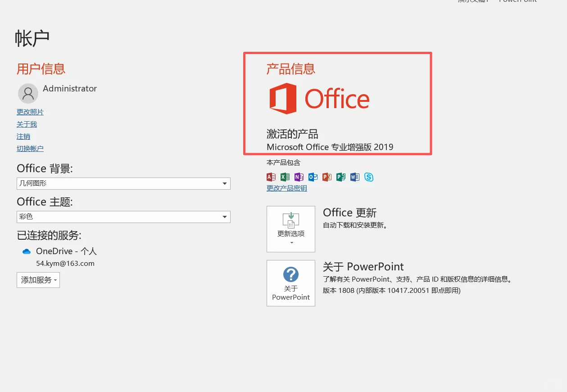567x392 pixels.
Task: Click the 更改产品密钥 link
Action: tap(286, 188)
